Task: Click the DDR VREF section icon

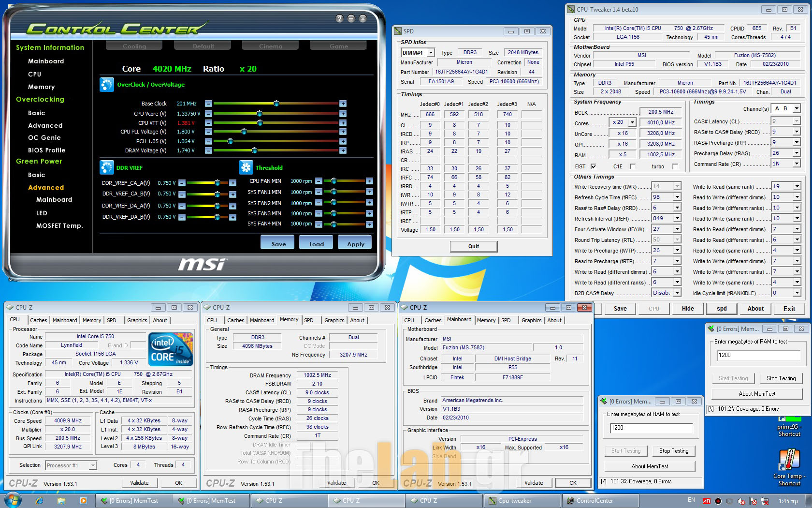Action: pos(106,167)
